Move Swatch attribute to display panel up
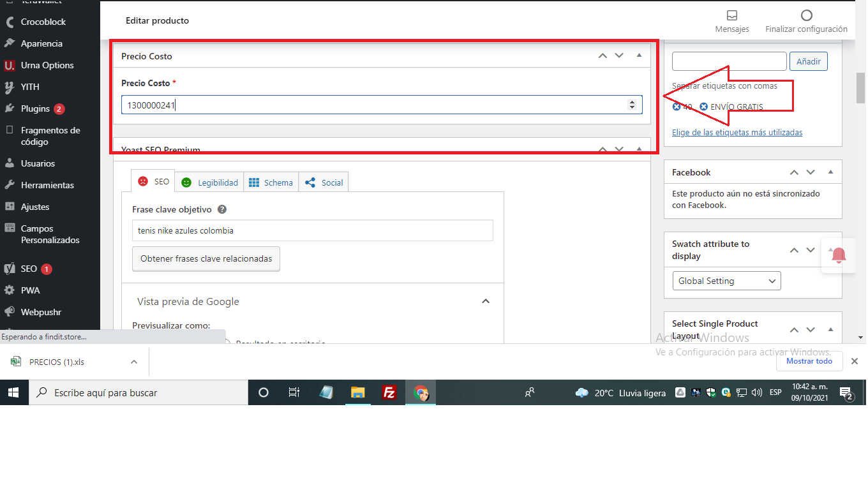 (794, 250)
